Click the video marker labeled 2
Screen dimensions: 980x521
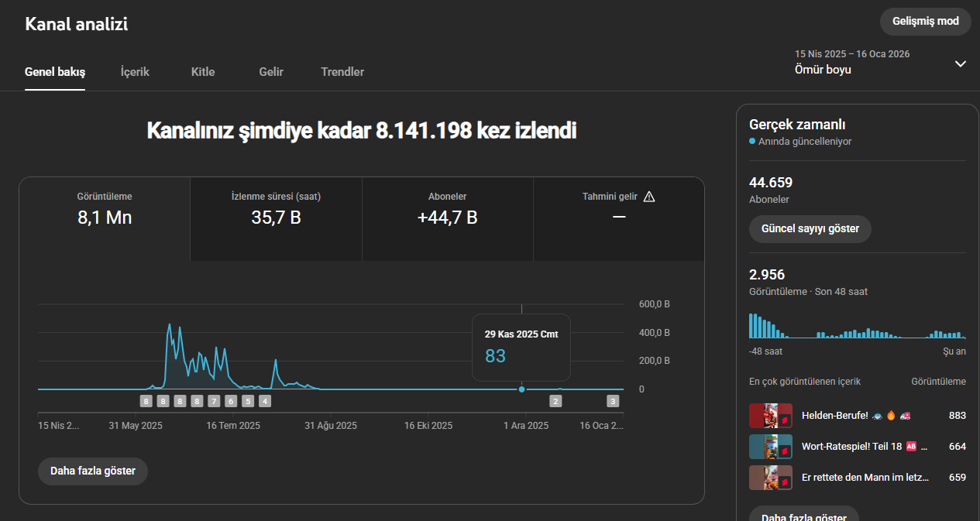pos(555,401)
